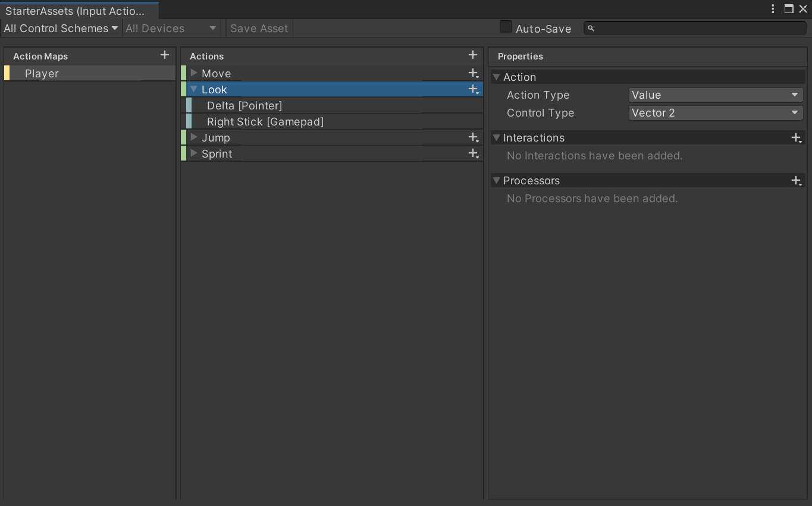The width and height of the screenshot is (812, 506).
Task: Collapse the Interactions section
Action: 496,138
